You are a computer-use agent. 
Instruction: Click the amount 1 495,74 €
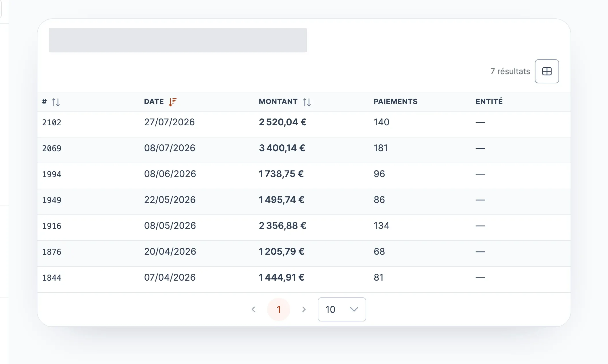tap(281, 200)
